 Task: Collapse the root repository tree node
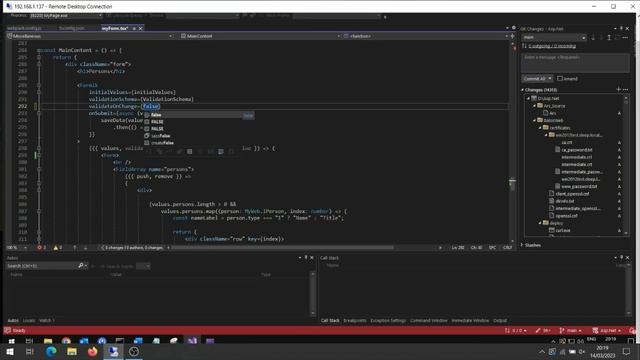tap(528, 98)
